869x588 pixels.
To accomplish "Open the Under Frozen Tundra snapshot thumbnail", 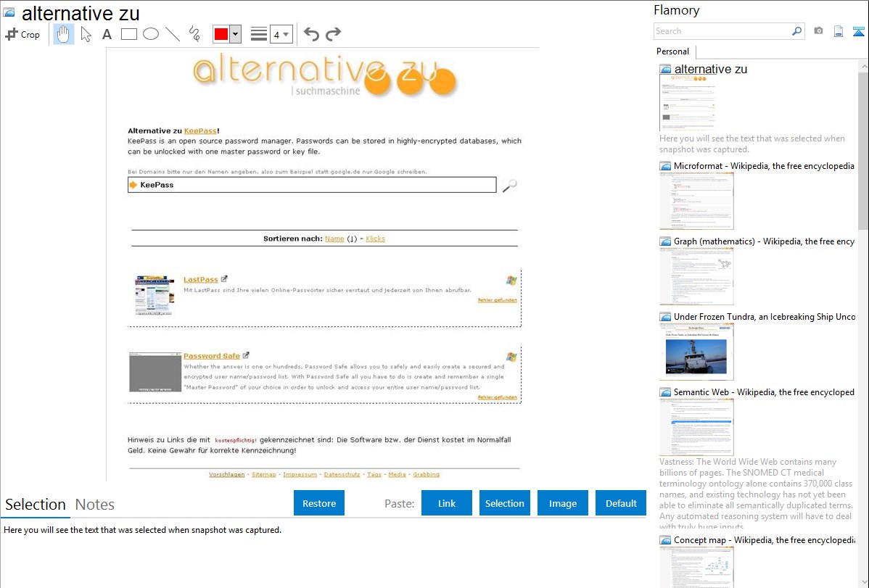I will click(x=696, y=352).
